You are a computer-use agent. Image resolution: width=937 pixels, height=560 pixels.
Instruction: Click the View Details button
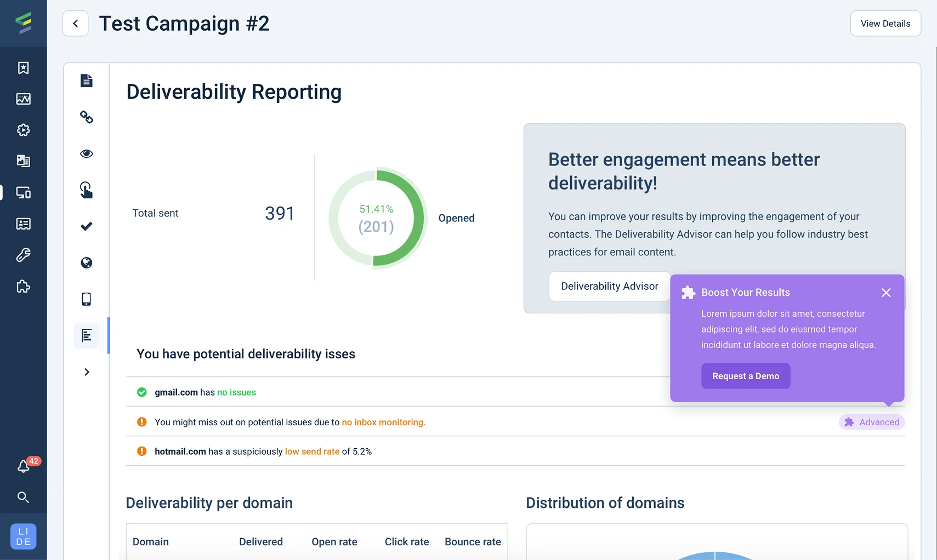click(x=885, y=24)
